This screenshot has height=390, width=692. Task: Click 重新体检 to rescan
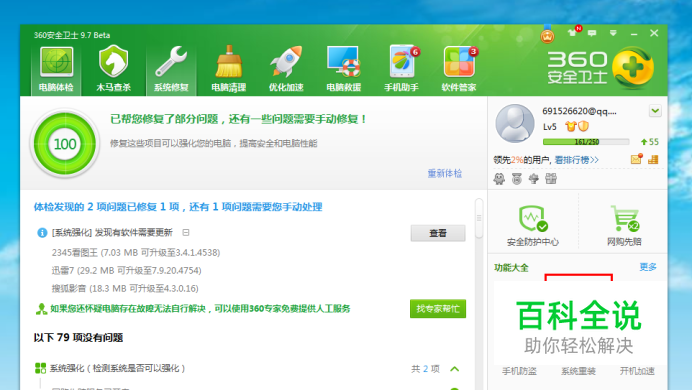(444, 173)
